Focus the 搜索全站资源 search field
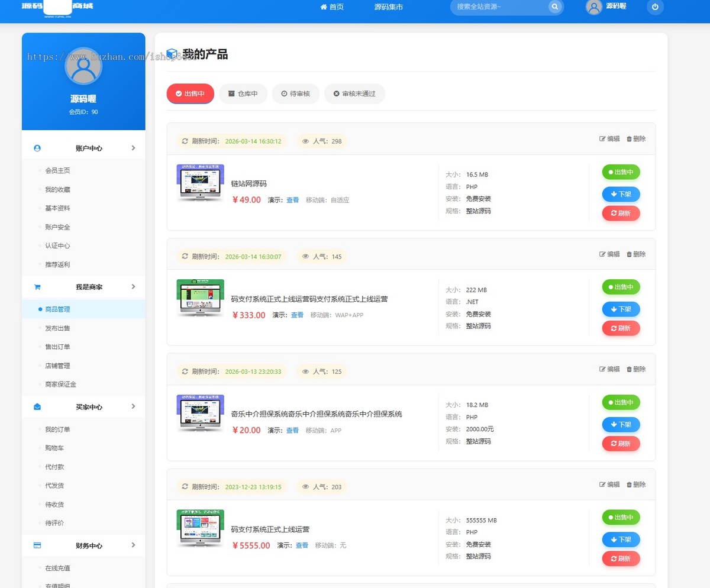This screenshot has width=710, height=588. tap(500, 7)
